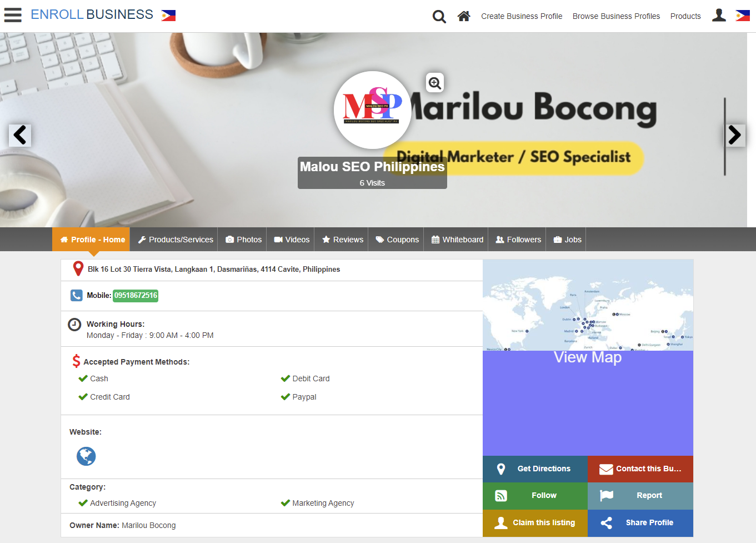Open the Whiteboard tab
Image resolution: width=756 pixels, height=543 pixels.
457,240
